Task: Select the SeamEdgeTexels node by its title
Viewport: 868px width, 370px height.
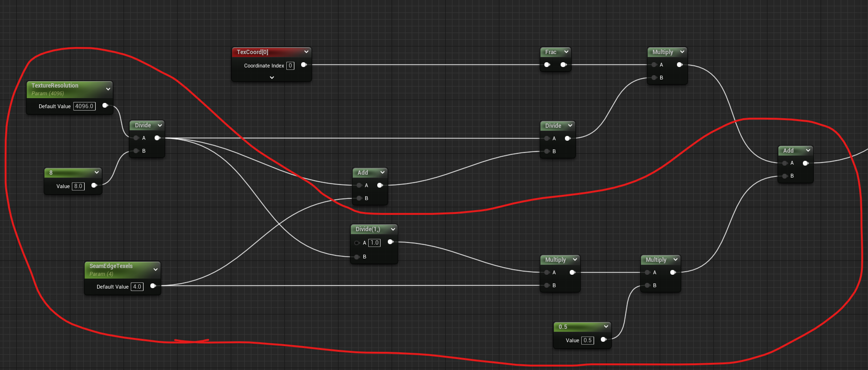Action: (x=111, y=266)
